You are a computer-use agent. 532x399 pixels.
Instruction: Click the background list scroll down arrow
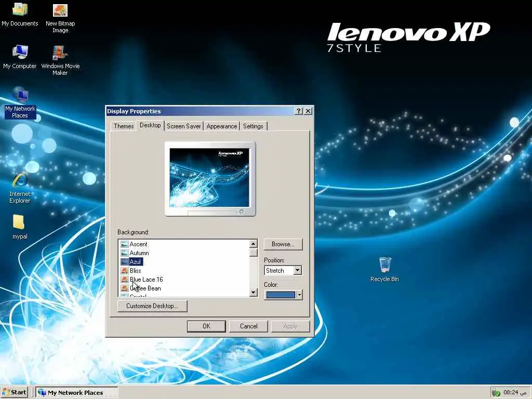[253, 292]
